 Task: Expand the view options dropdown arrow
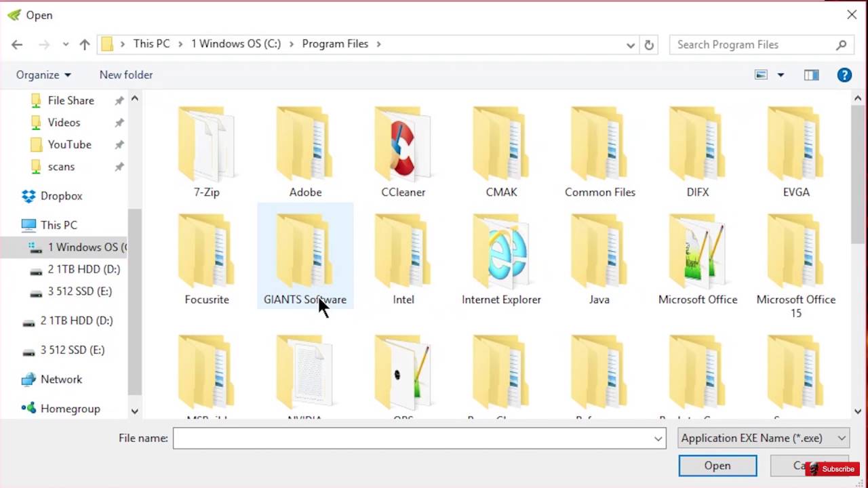781,75
